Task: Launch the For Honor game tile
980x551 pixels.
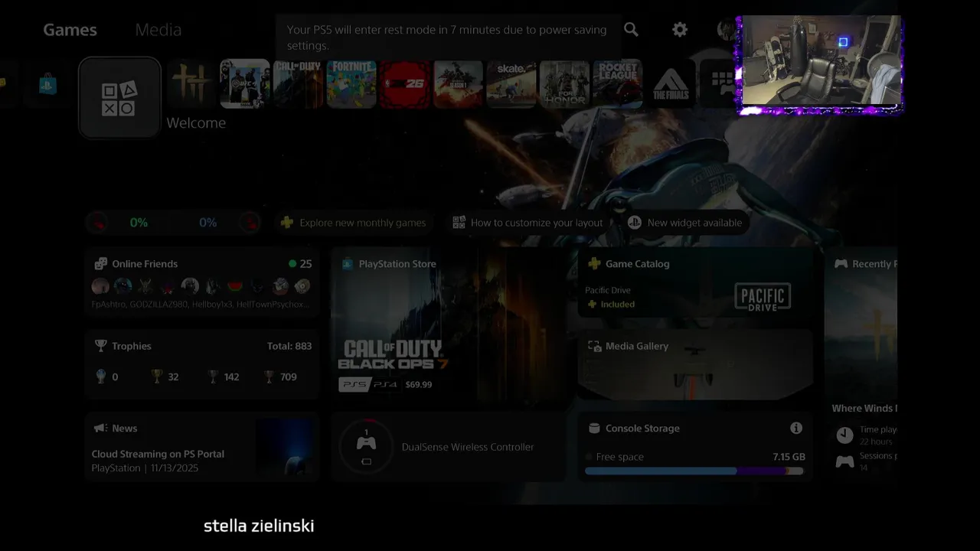Action: [564, 83]
